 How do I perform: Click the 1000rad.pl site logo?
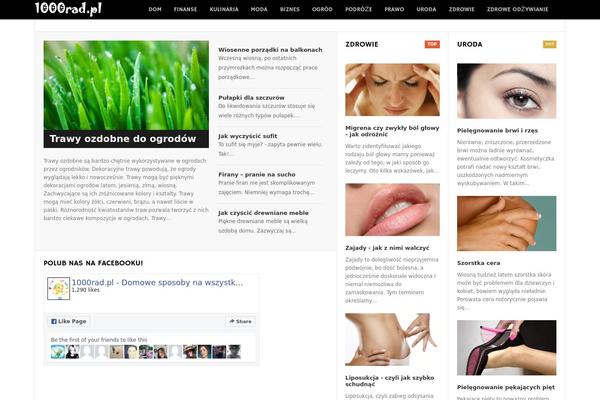[x=68, y=8]
